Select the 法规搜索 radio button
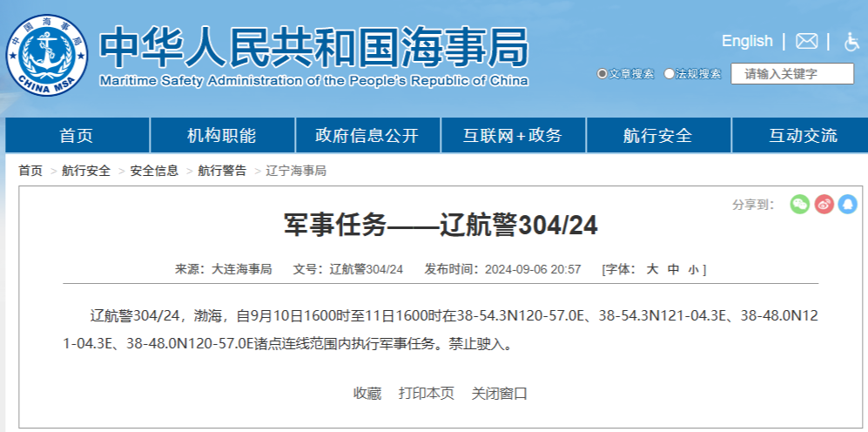 tap(669, 74)
